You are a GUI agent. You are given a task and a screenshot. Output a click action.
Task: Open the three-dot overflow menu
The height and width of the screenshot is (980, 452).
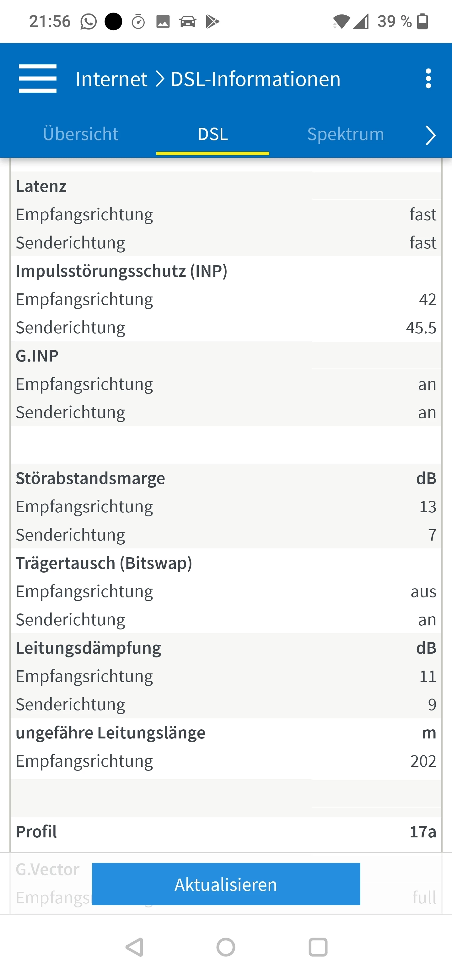coord(428,79)
